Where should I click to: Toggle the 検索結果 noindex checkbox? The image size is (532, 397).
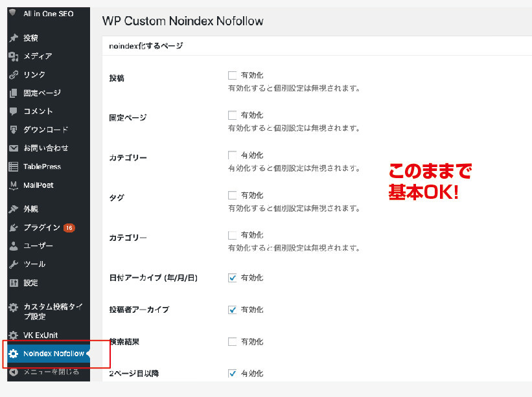[233, 341]
